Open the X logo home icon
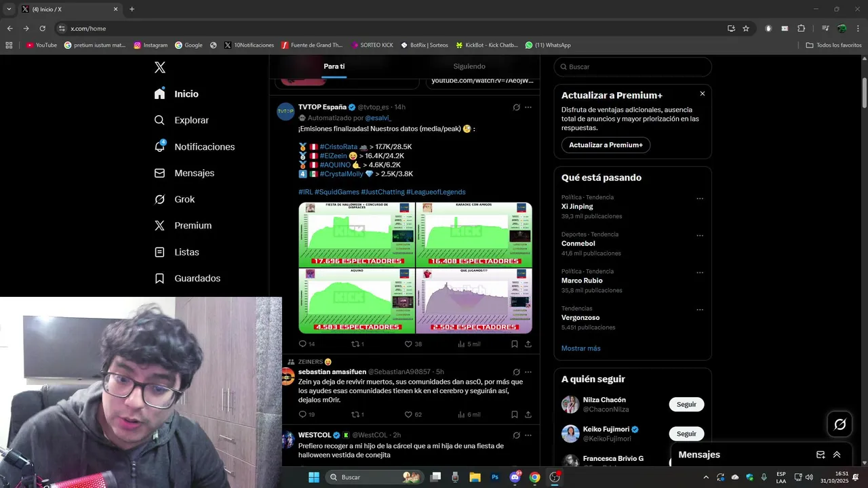 [x=160, y=67]
